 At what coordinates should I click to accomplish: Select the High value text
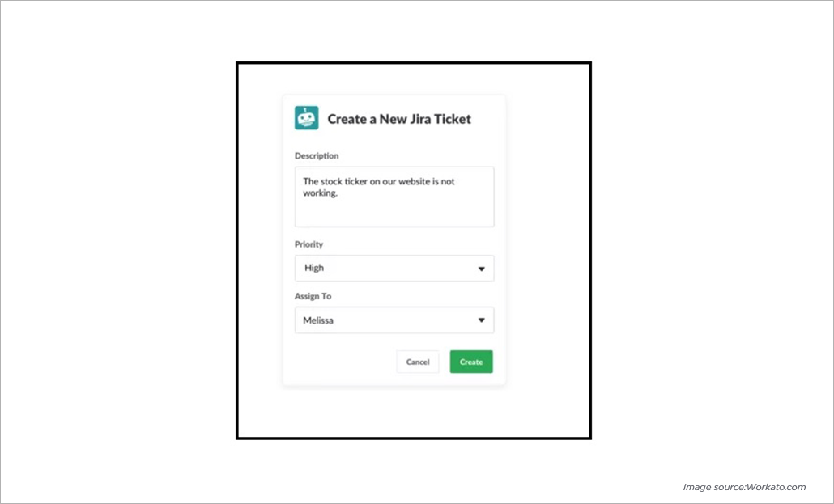[314, 268]
